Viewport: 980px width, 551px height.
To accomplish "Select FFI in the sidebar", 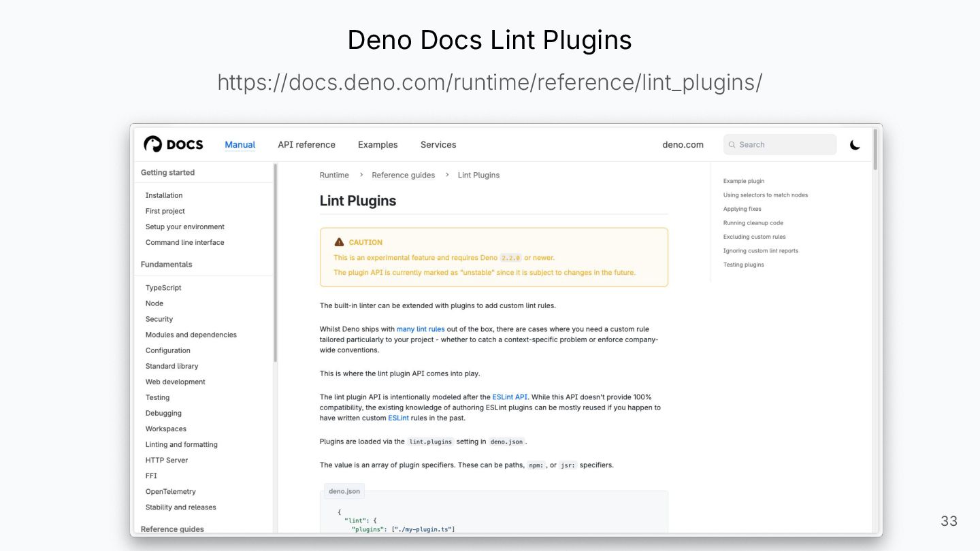I will coord(151,475).
